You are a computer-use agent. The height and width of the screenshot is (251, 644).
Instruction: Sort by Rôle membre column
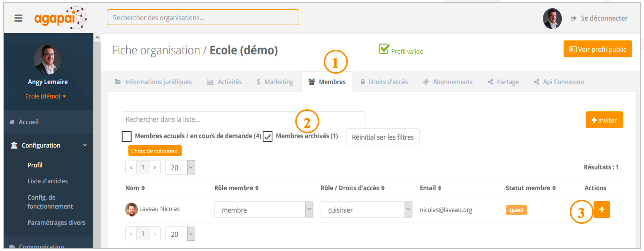(236, 188)
